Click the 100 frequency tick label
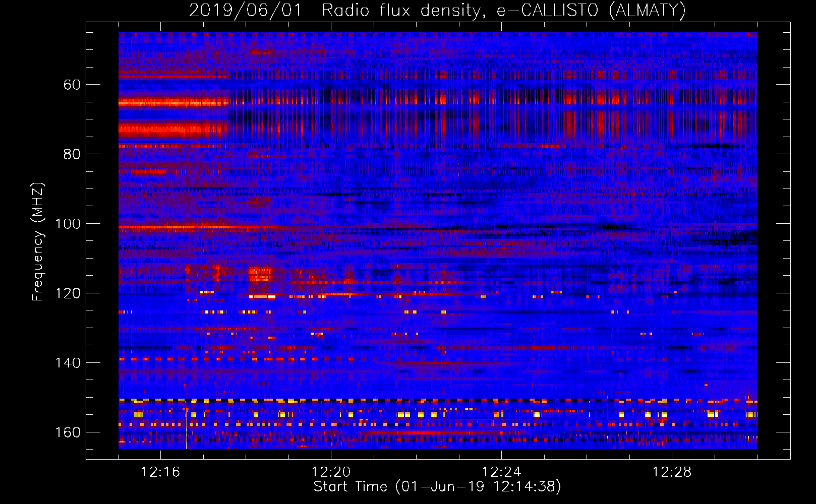816x504 pixels. [x=68, y=224]
